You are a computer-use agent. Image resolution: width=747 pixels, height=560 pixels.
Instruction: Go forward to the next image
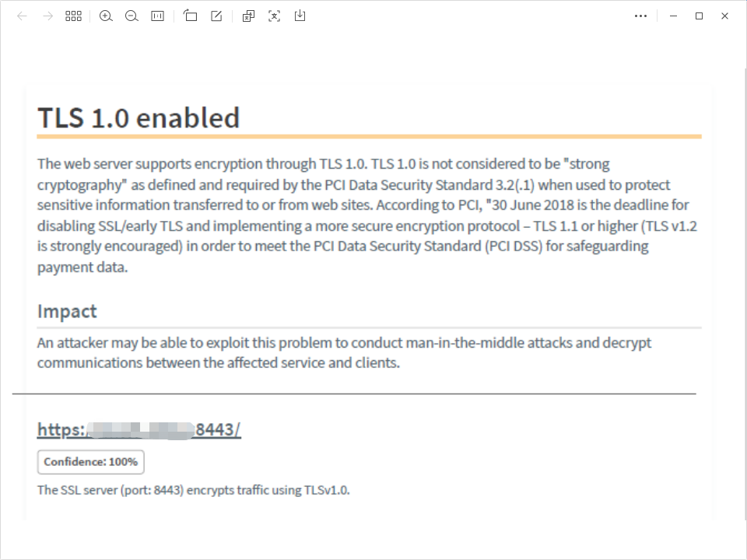[x=47, y=16]
